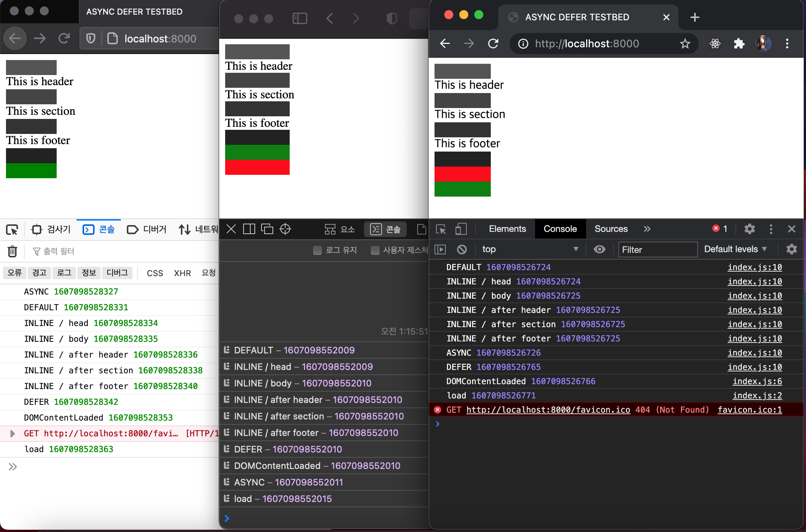Screen dimensions: 806x532
Task: Select Firefox element picker icon
Action: (12, 229)
